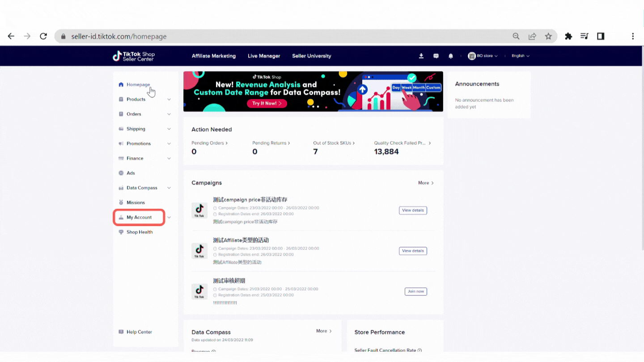
Task: Open the chat messages icon
Action: (436, 56)
